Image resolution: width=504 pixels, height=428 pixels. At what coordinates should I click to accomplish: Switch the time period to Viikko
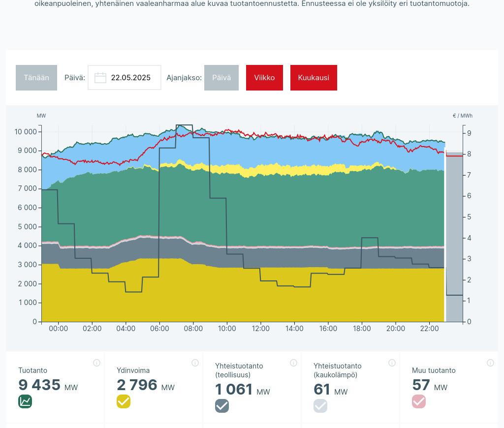(264, 78)
